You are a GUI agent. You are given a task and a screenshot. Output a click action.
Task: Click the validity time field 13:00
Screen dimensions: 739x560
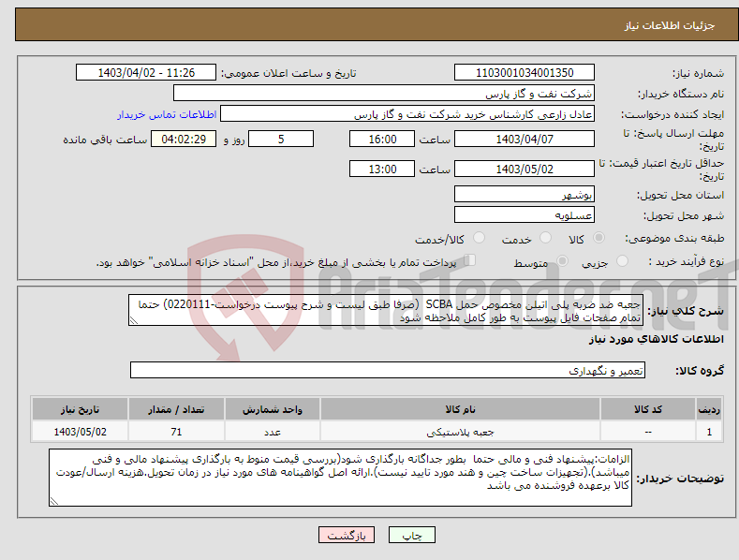click(x=382, y=169)
